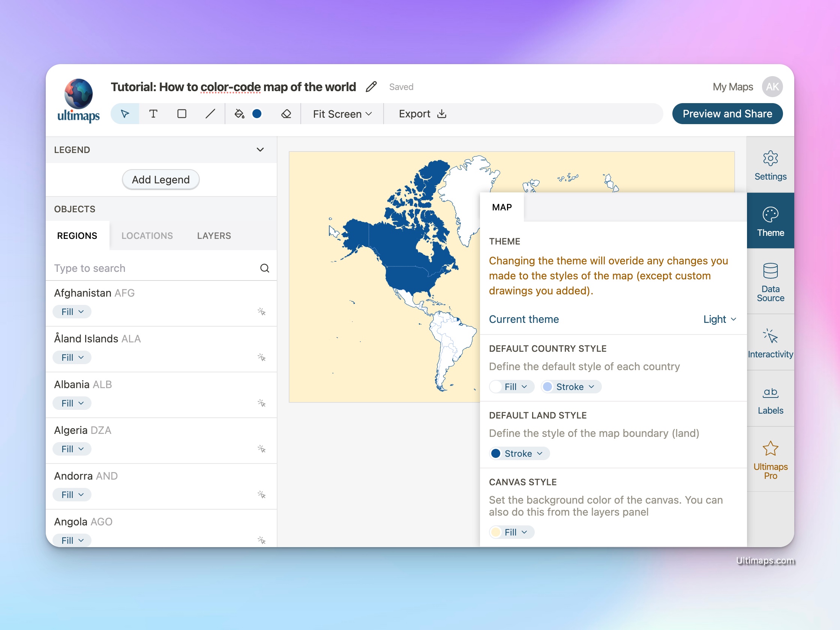Open the Data Source panel
This screenshot has height=630, width=840.
pyautogui.click(x=770, y=283)
